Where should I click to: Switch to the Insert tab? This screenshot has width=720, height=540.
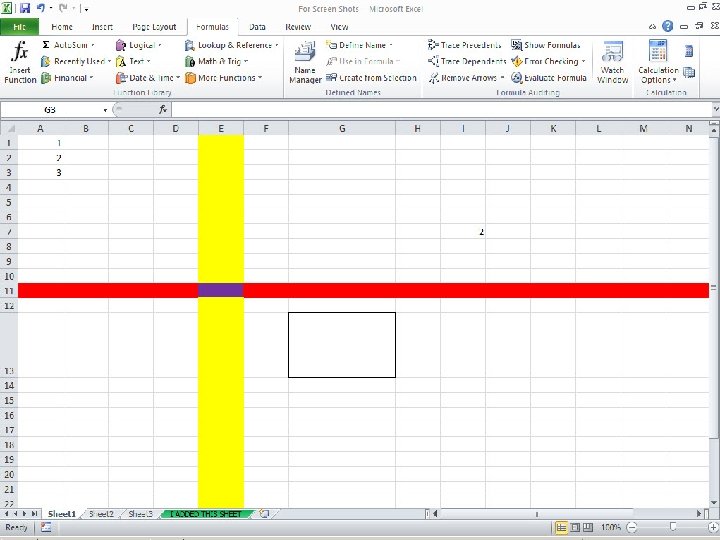click(x=102, y=27)
